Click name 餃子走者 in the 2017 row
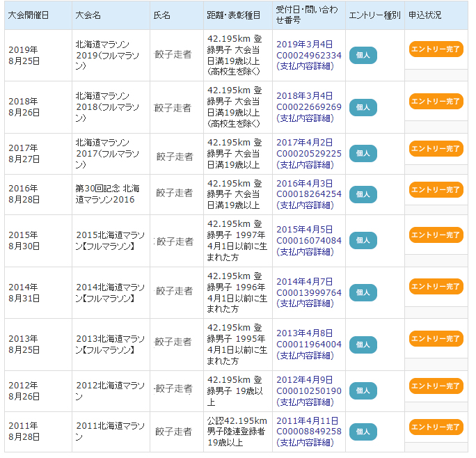 pyautogui.click(x=175, y=157)
